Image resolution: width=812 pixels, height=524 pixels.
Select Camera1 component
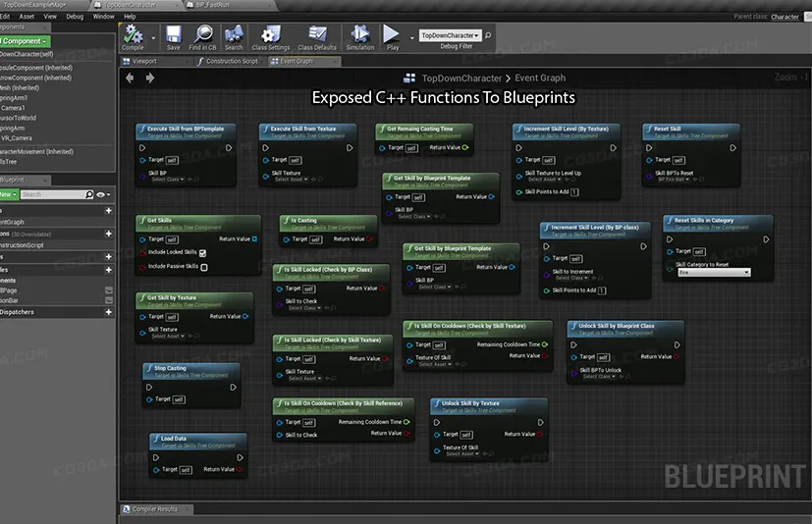point(13,108)
